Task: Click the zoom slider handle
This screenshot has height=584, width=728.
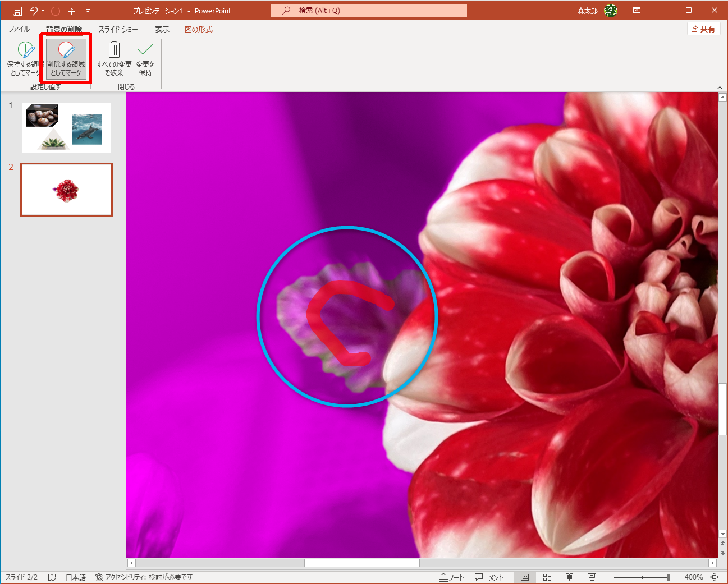Action: click(669, 577)
